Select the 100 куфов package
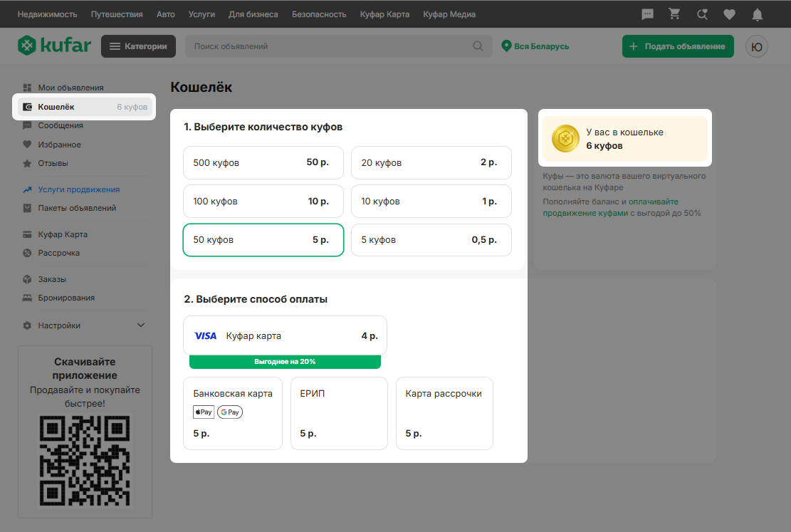791x532 pixels. click(263, 201)
